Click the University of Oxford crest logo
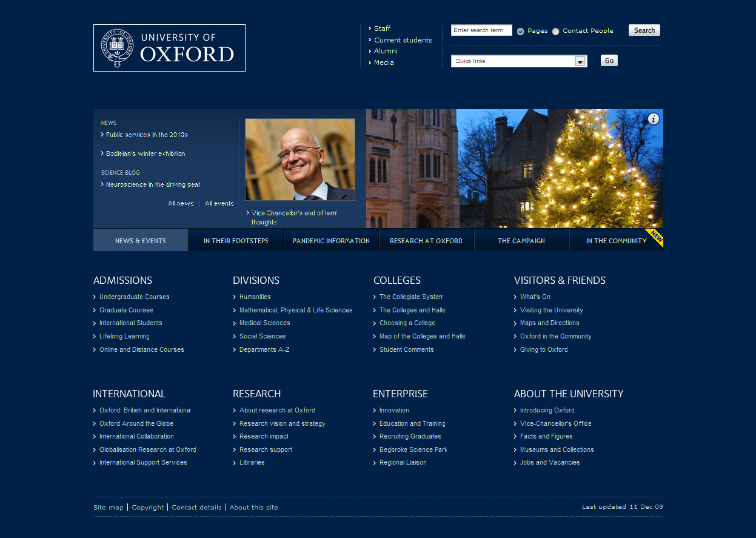Viewport: 756px width, 538px height. (169, 48)
